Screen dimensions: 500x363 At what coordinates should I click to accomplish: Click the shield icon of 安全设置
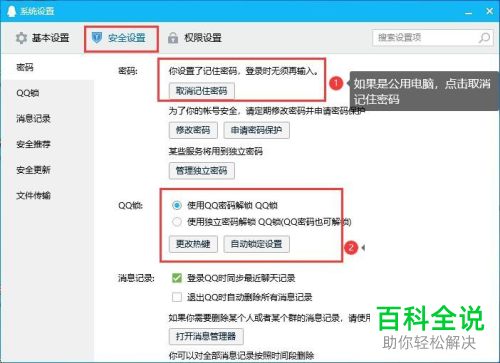[x=97, y=38]
